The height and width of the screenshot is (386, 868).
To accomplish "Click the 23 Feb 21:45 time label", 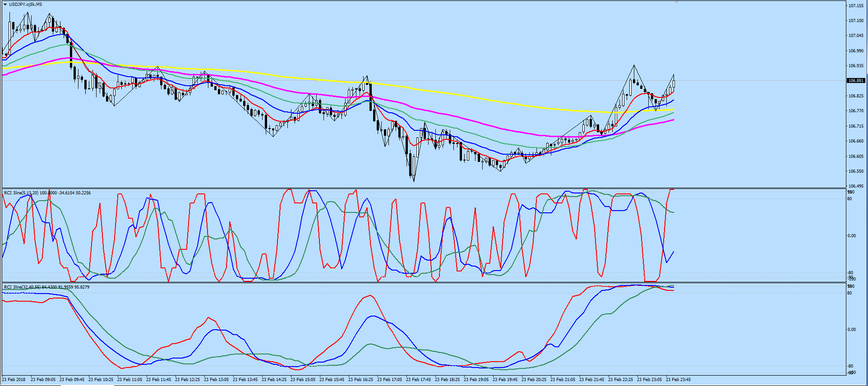I will 591,380.
